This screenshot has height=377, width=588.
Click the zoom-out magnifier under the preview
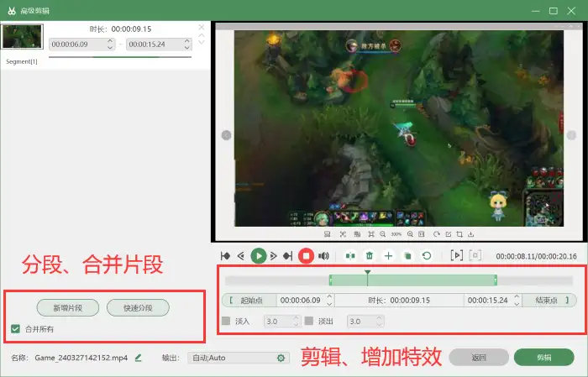382,234
